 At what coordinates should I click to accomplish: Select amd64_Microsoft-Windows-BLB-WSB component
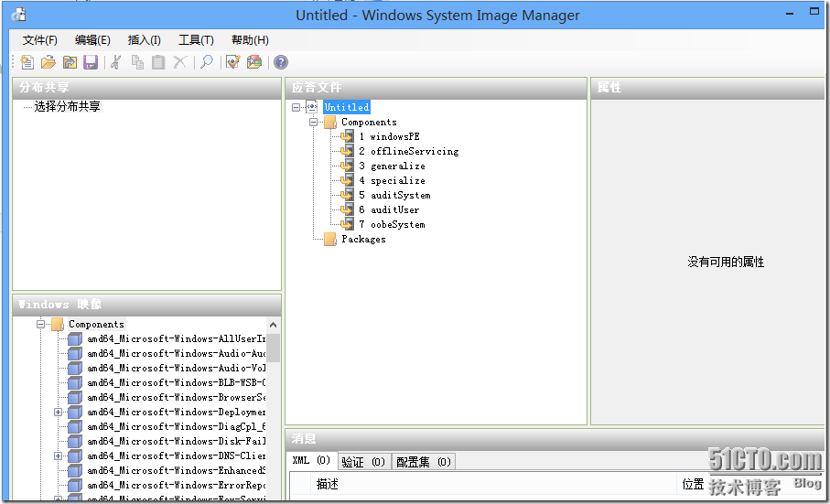point(177,382)
